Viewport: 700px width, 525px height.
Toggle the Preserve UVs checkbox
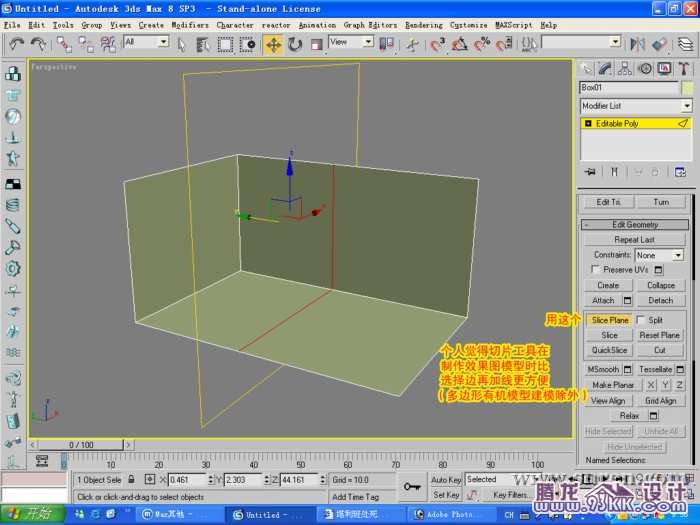click(x=595, y=269)
